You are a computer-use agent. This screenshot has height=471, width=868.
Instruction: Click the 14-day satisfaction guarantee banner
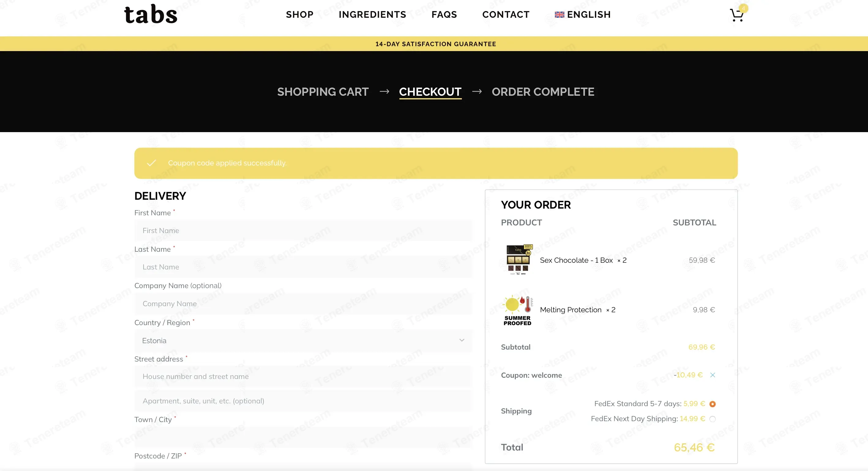435,44
